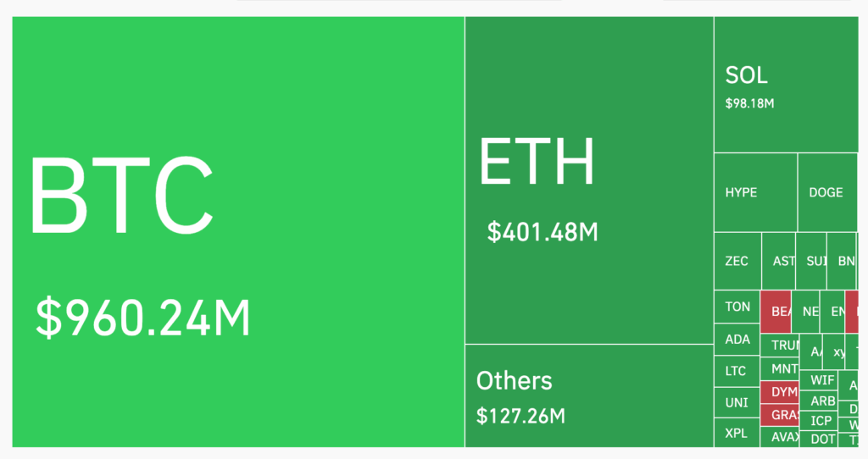Select the ETH block showing $401.48M
The image size is (868, 459).
pyautogui.click(x=589, y=180)
